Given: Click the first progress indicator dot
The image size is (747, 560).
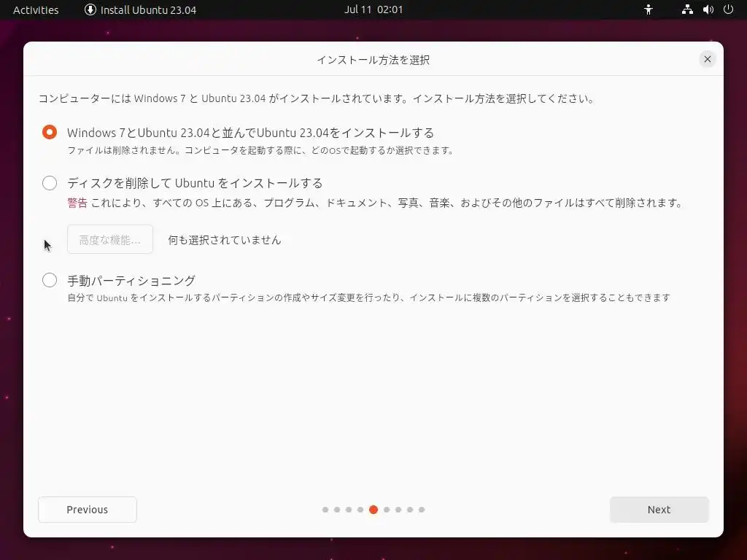Looking at the screenshot, I should (x=325, y=510).
